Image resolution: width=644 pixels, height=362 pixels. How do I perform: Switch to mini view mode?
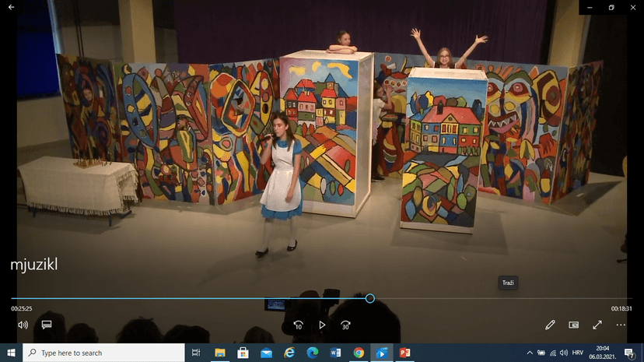pyautogui.click(x=574, y=325)
